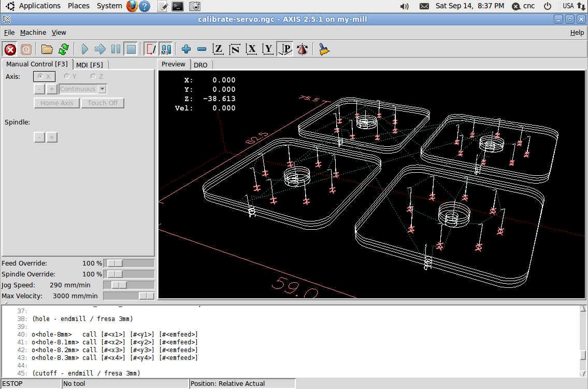Switch to Z top-down view
588x389 pixels.
click(x=219, y=49)
